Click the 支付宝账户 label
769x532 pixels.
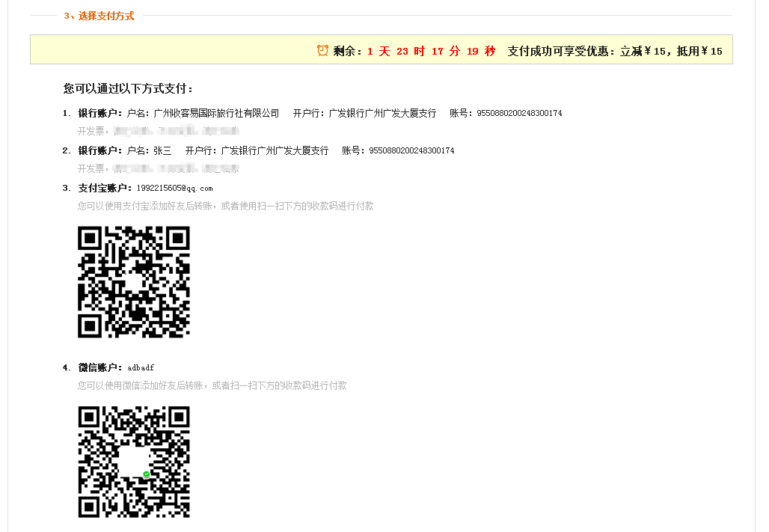click(x=105, y=188)
